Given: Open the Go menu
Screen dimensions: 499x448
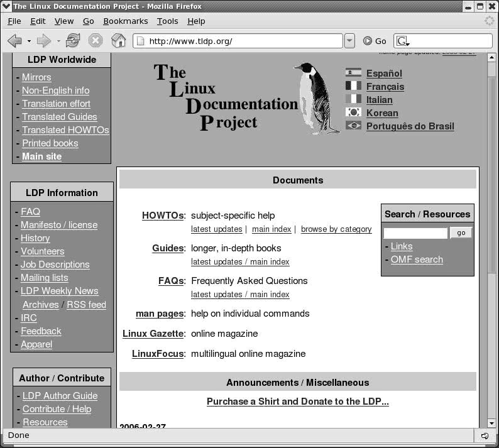Looking at the screenshot, I should click(88, 21).
